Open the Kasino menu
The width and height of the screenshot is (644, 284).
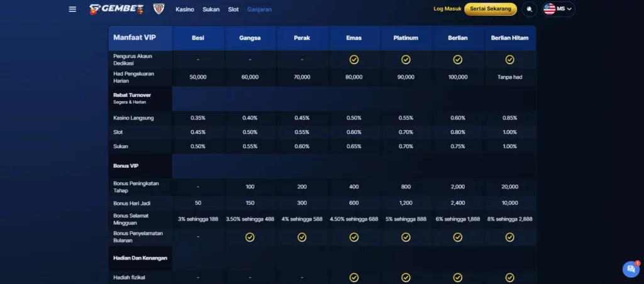[185, 9]
